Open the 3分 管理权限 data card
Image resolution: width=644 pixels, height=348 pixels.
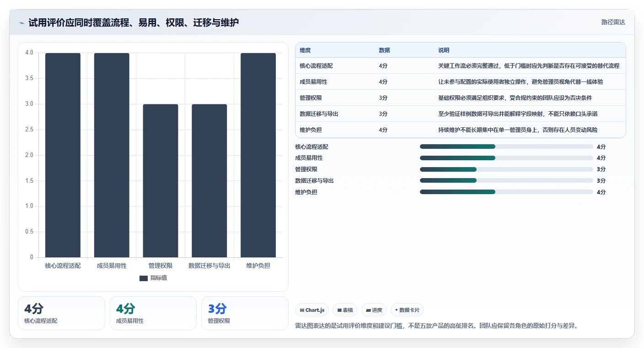[245, 313]
